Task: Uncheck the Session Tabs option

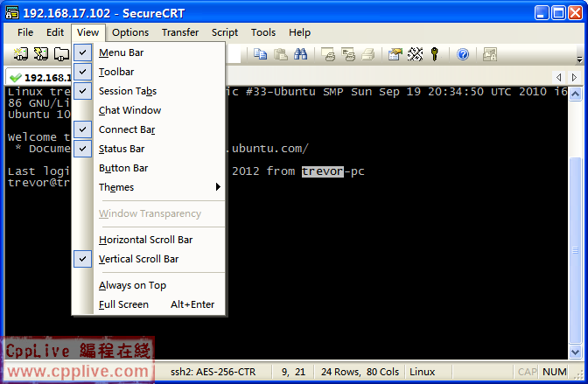Action: click(128, 91)
